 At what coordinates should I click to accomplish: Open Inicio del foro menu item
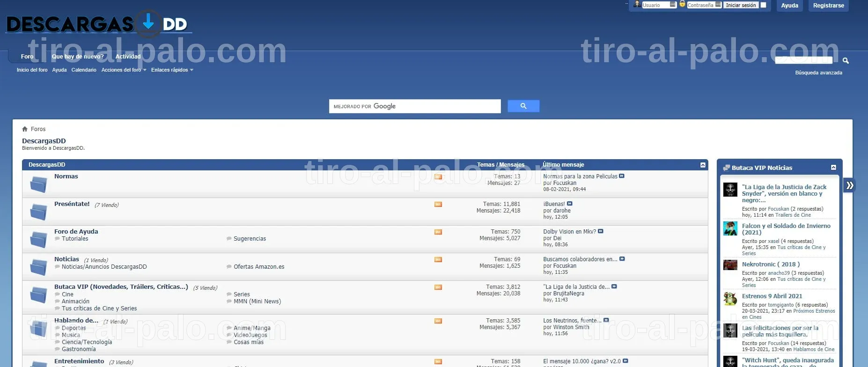32,70
